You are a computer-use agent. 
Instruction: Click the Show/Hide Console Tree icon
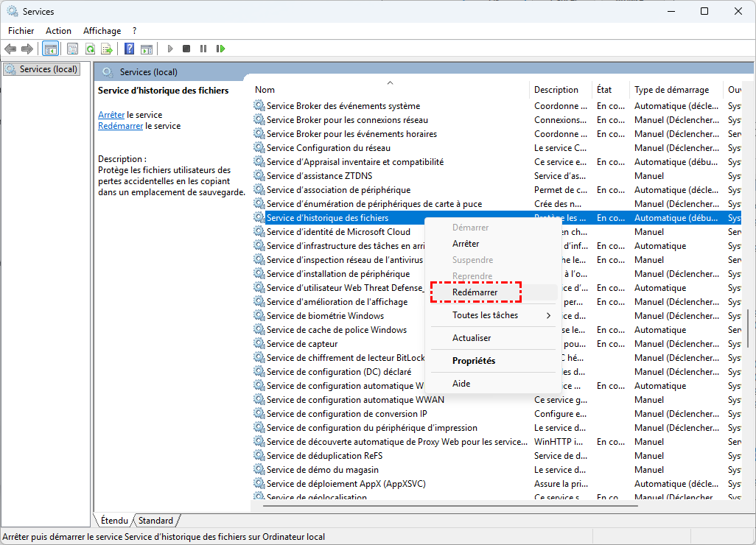[51, 49]
